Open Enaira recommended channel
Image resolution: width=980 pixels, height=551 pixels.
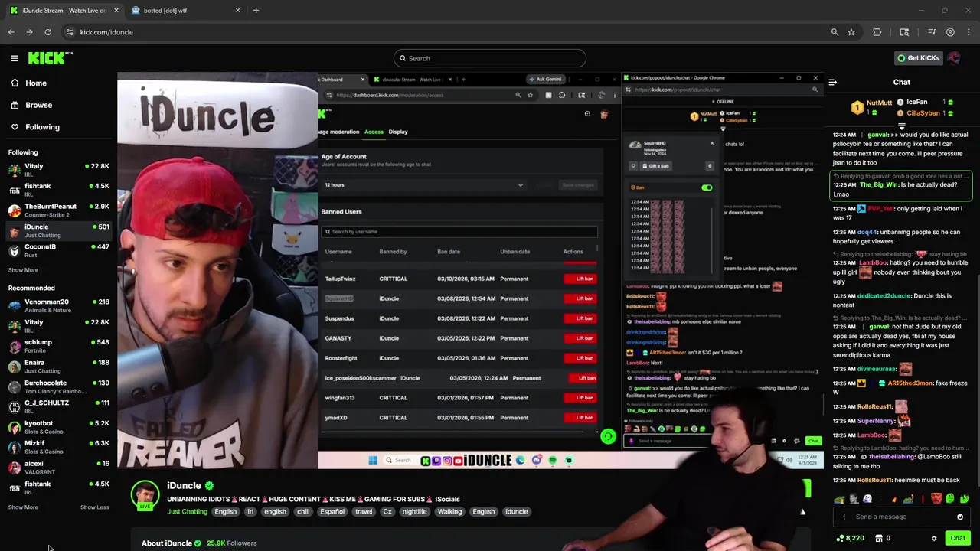pyautogui.click(x=59, y=366)
